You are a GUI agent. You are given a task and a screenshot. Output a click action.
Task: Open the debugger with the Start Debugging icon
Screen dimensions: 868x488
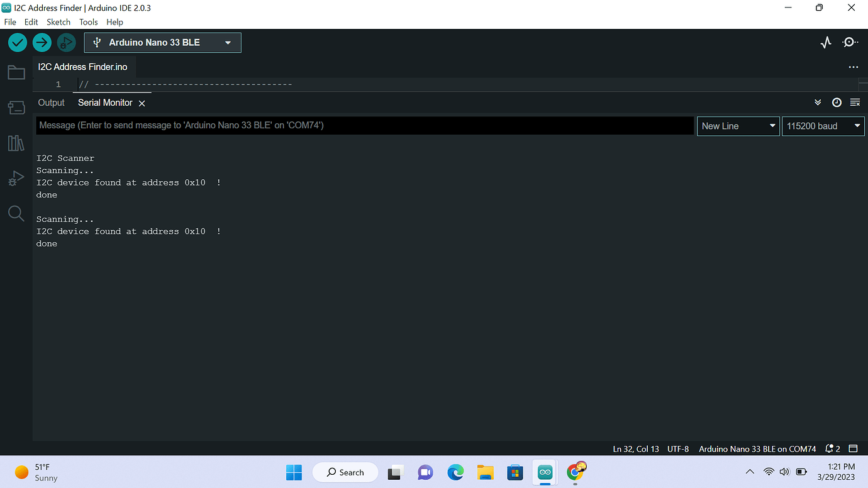point(66,42)
